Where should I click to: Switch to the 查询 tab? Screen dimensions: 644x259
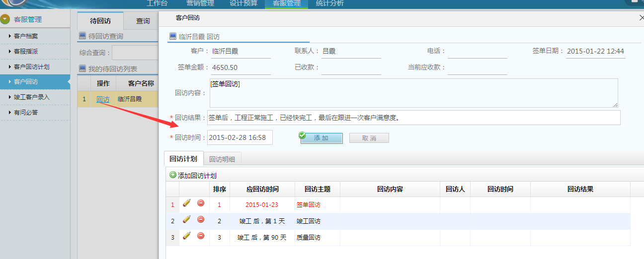tap(143, 21)
